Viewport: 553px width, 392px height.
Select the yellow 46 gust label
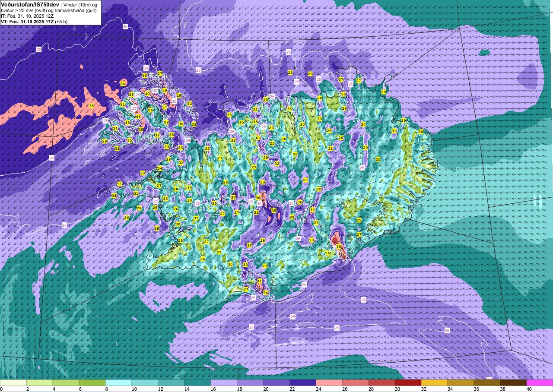138,117
